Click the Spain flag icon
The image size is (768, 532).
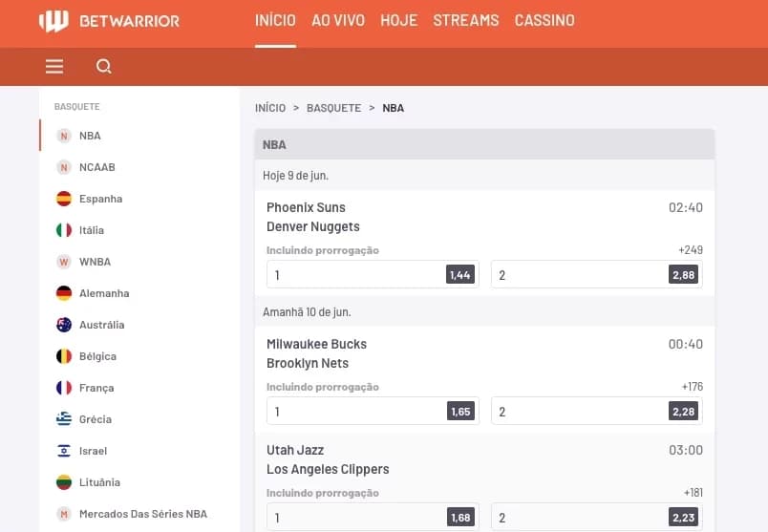tap(64, 199)
